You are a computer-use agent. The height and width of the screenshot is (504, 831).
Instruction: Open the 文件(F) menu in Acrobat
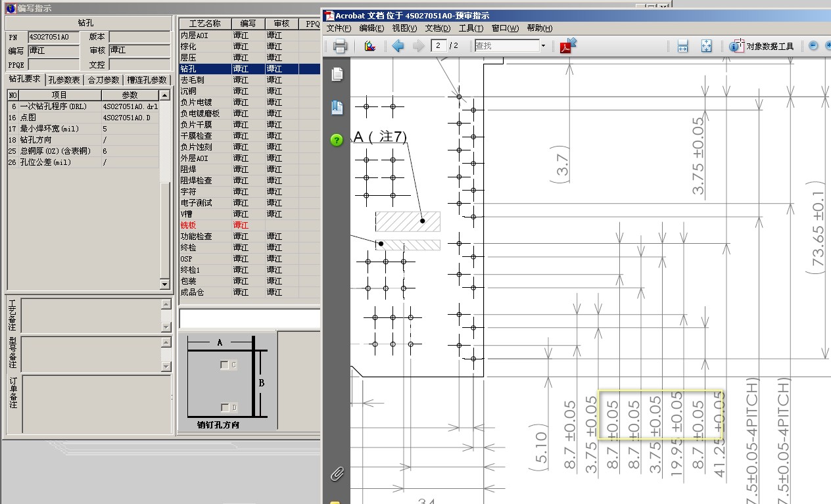339,28
